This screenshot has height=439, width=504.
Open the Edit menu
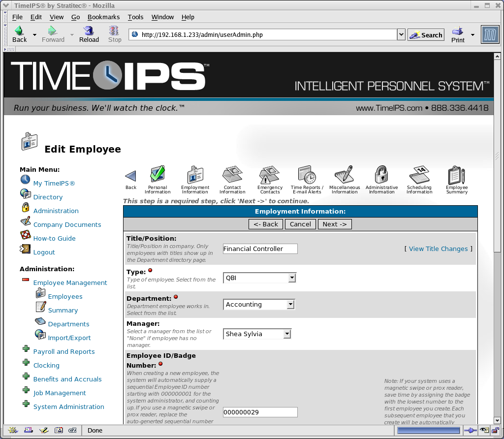(x=36, y=17)
